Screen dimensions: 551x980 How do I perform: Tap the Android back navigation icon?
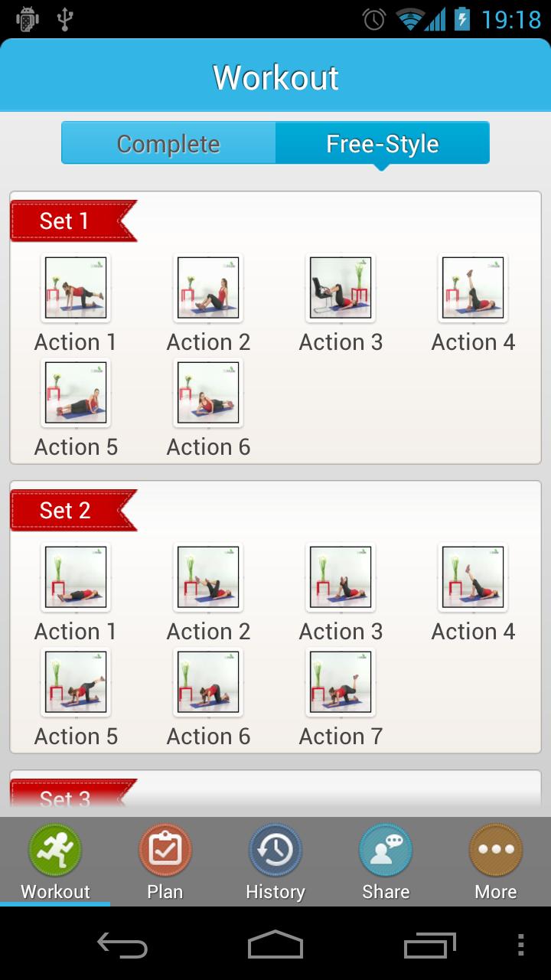click(122, 946)
